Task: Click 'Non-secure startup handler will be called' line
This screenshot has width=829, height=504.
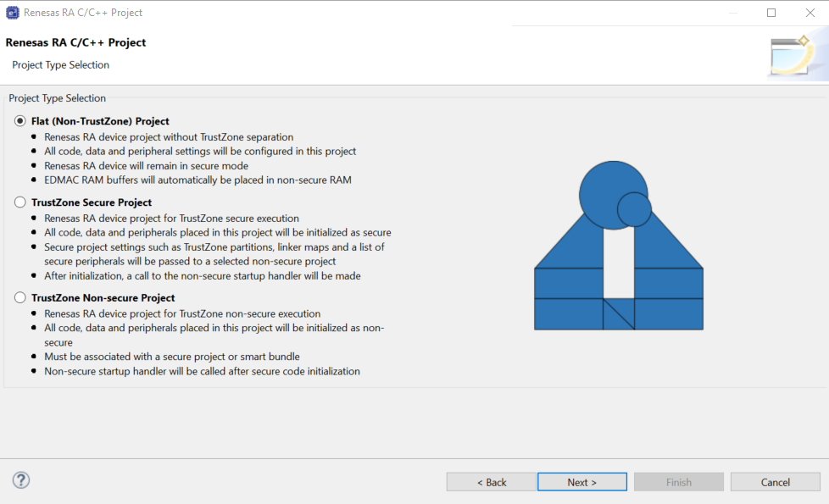Action: (202, 371)
